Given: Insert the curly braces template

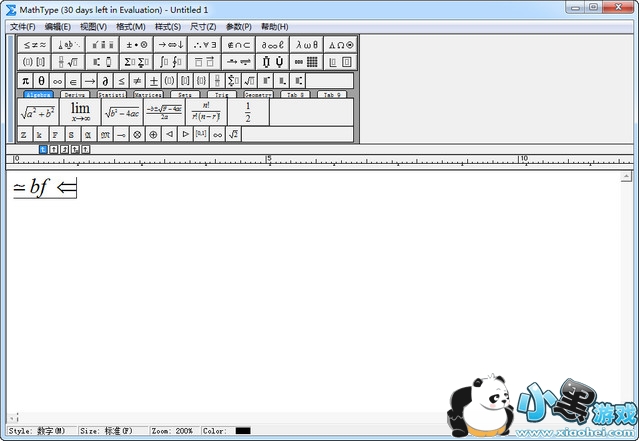Looking at the screenshot, I should coord(201,81).
